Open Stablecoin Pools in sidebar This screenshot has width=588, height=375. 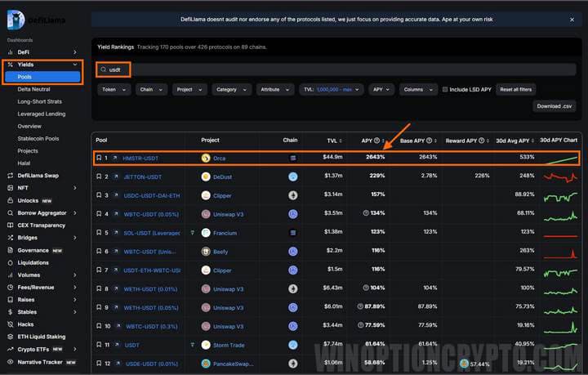[x=38, y=138]
